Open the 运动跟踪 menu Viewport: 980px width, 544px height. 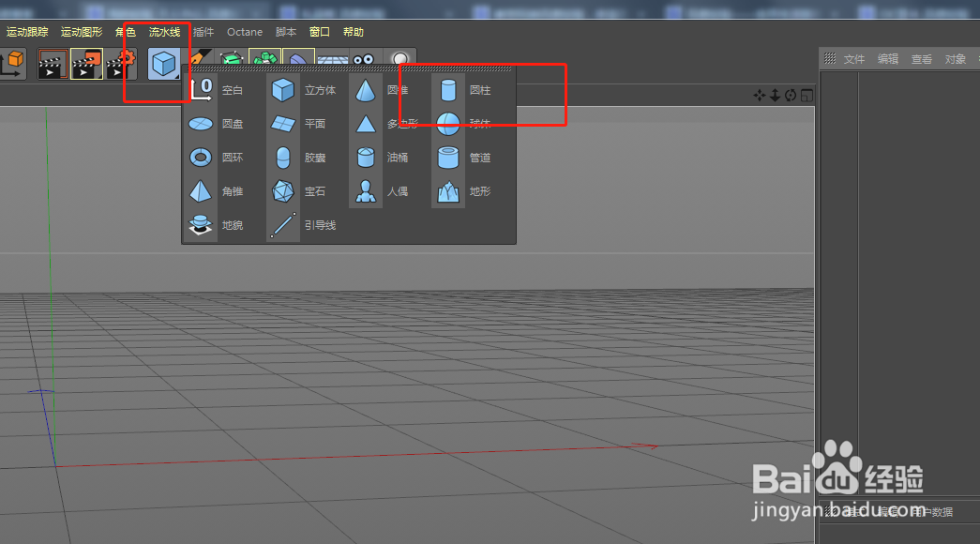coord(27,32)
